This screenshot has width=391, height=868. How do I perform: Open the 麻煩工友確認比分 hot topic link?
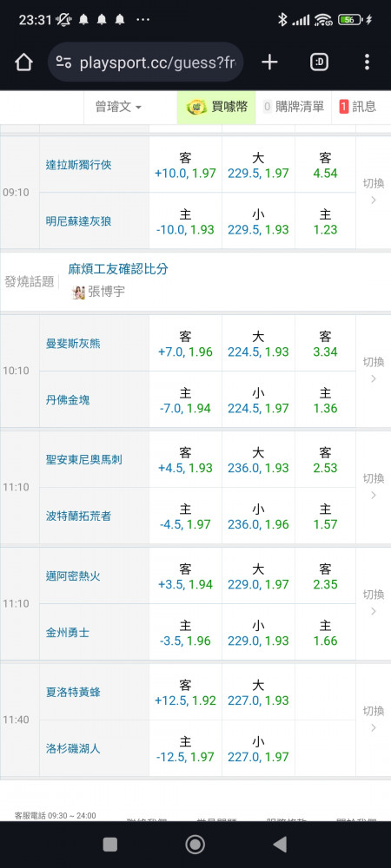[118, 269]
